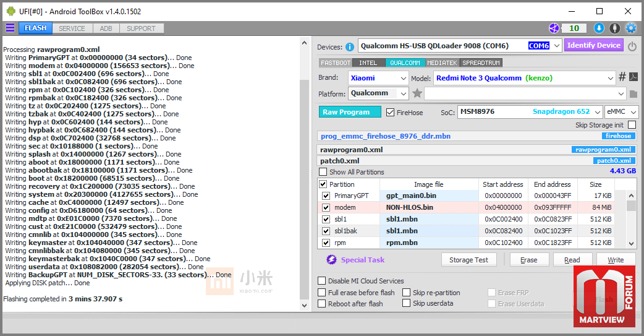The width and height of the screenshot is (644, 336).
Task: Click the Raw Program button
Action: (350, 112)
